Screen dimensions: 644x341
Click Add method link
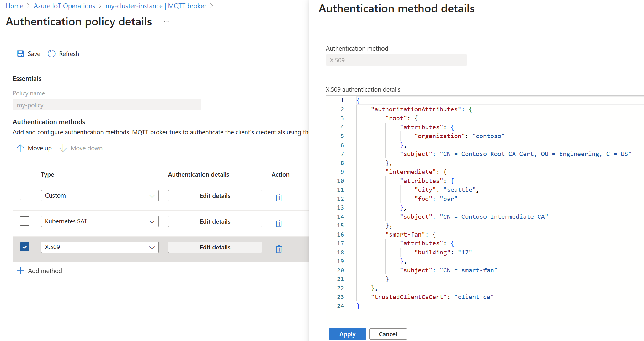[45, 270]
